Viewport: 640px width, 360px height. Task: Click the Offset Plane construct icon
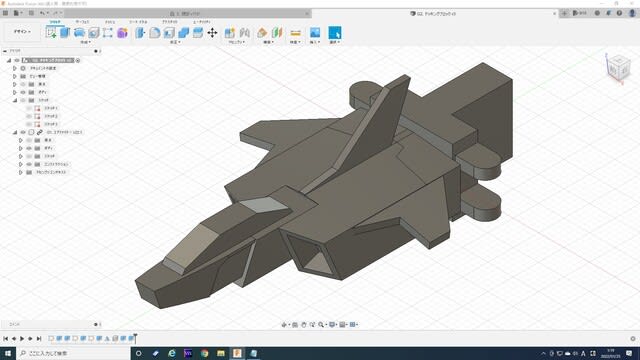click(262, 33)
